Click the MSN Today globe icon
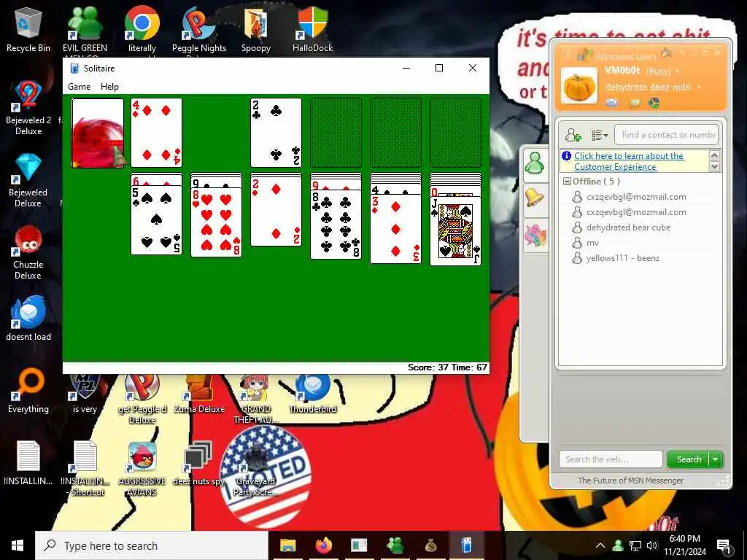Image resolution: width=747 pixels, height=560 pixels. [654, 102]
